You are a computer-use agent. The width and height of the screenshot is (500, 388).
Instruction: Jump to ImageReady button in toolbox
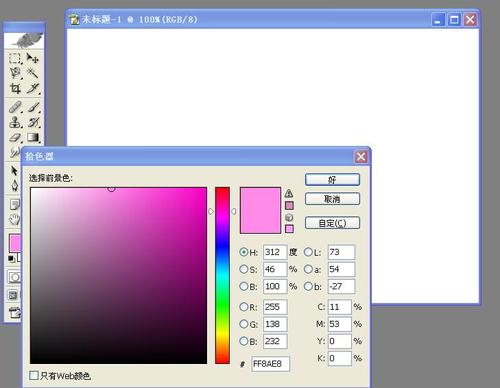coord(14,313)
